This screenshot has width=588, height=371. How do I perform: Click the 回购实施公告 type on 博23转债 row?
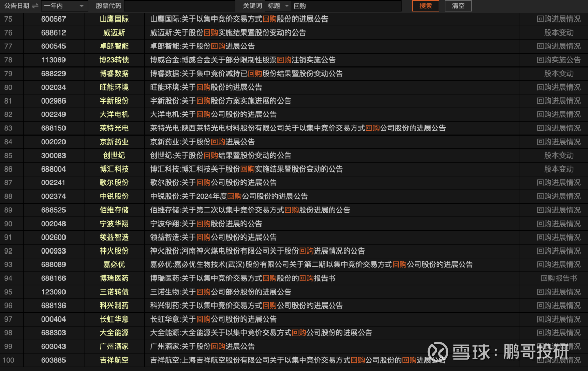tap(559, 60)
